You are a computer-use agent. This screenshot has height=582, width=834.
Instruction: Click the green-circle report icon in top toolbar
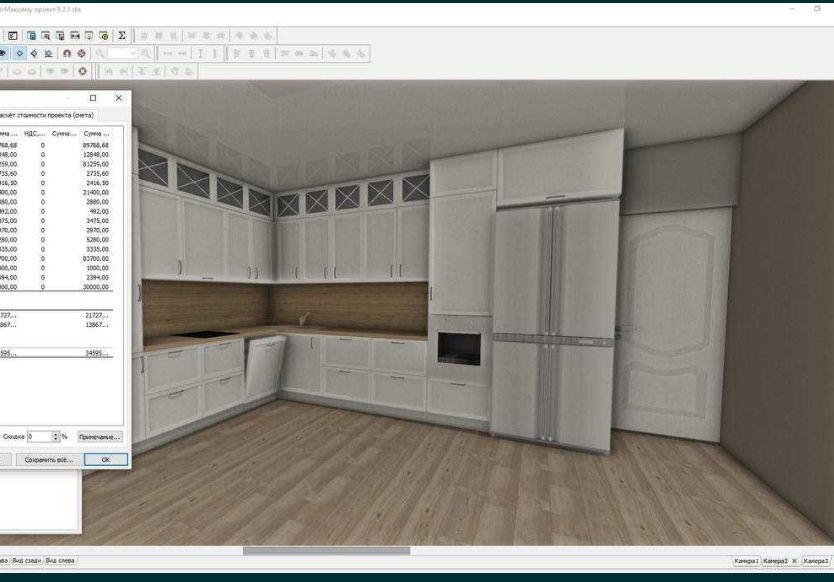(x=104, y=36)
